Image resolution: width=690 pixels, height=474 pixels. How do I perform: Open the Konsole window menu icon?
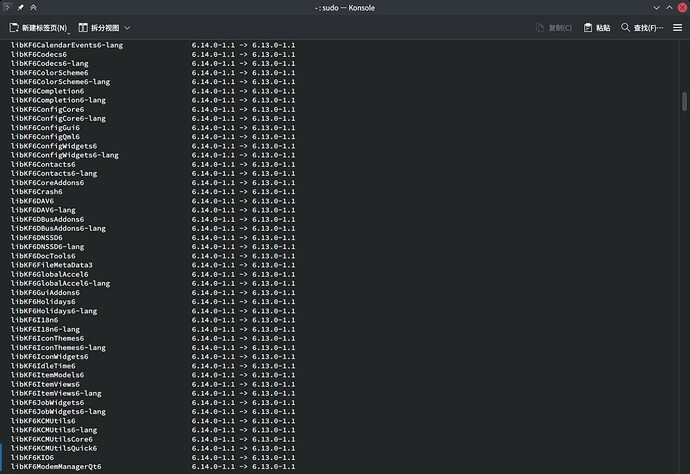tap(7, 8)
